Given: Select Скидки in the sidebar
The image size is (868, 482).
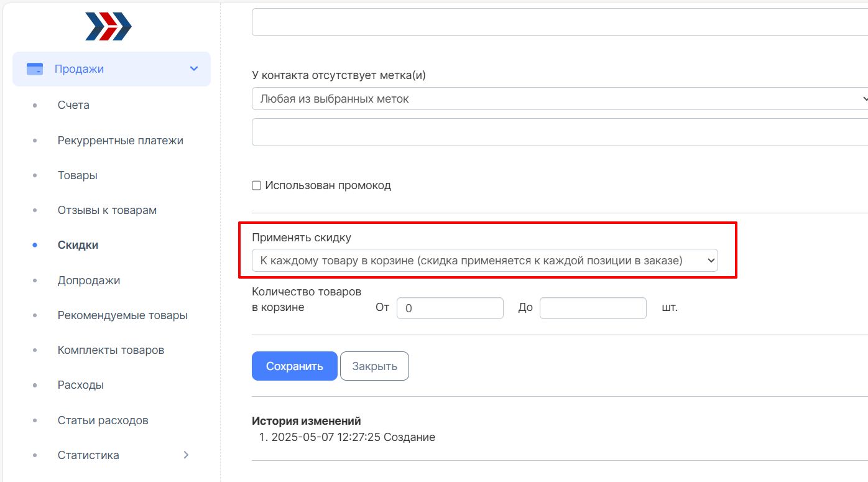Looking at the screenshot, I should coord(78,245).
